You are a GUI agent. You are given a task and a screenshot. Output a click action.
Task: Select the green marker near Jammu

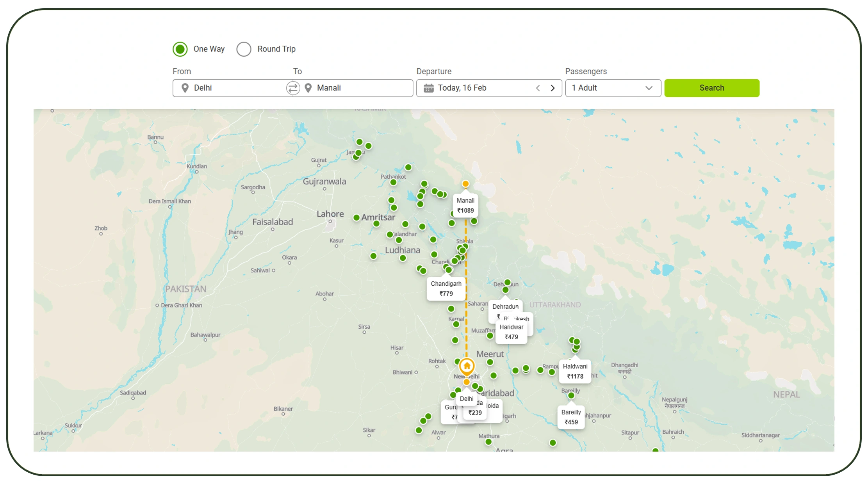(359, 151)
